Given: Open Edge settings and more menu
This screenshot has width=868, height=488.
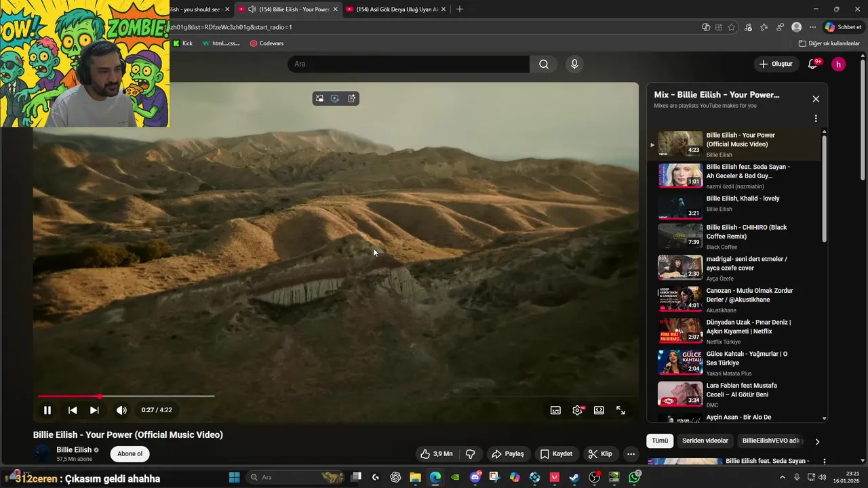Looking at the screenshot, I should coord(812,27).
